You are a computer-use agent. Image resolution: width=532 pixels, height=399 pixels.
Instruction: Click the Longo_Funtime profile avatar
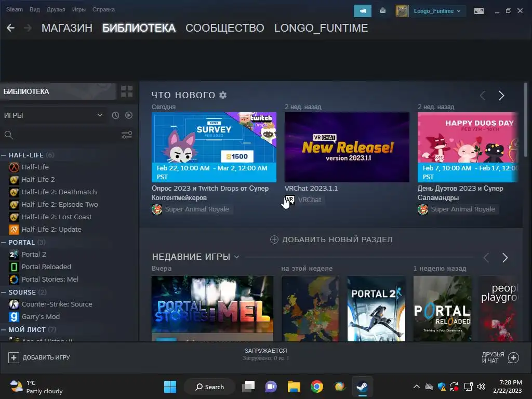pyautogui.click(x=402, y=11)
